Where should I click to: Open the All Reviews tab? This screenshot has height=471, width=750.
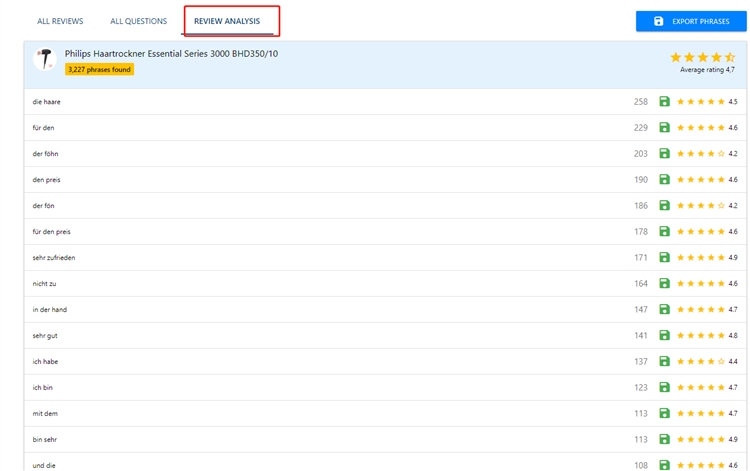[60, 21]
